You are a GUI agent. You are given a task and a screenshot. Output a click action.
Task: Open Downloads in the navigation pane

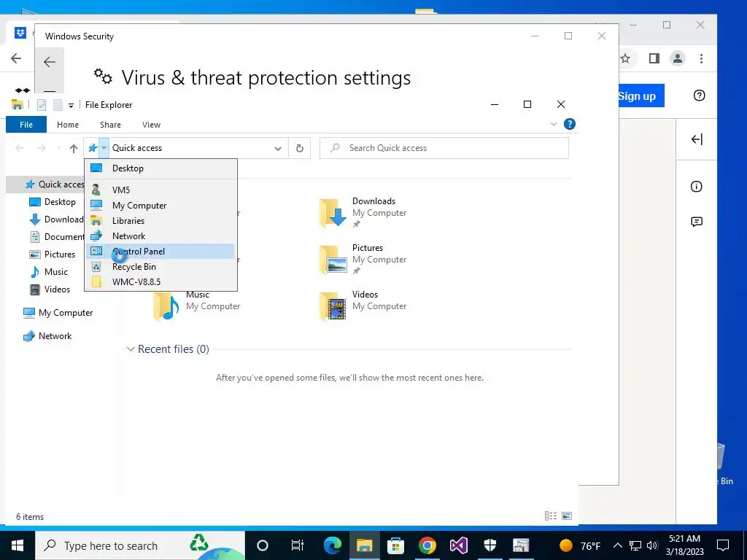point(56,219)
